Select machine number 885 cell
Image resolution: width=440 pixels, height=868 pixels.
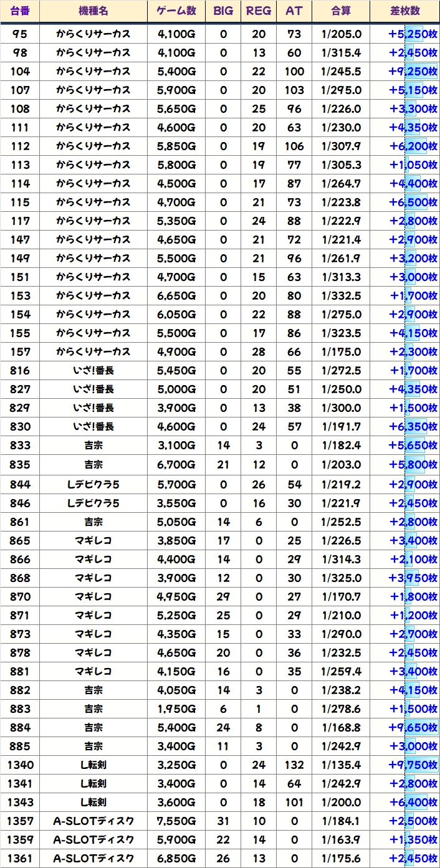(20, 746)
